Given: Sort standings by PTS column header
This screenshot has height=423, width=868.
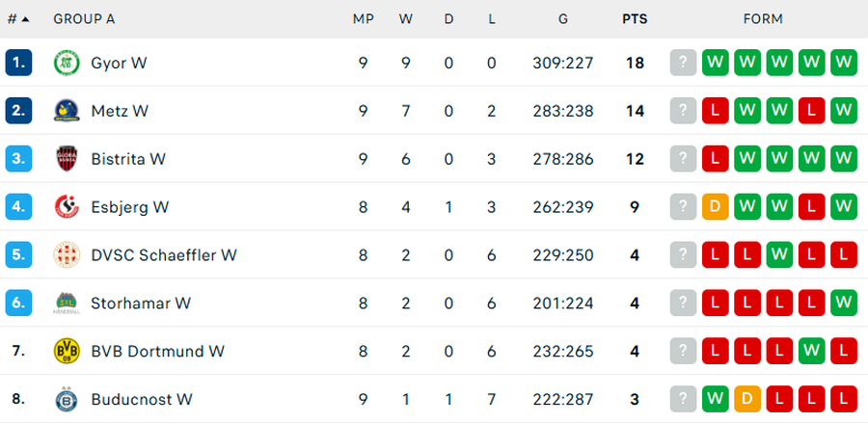Looking at the screenshot, I should click(635, 19).
